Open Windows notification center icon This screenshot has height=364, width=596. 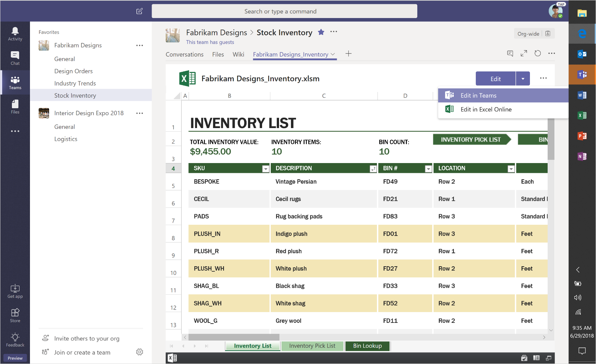pyautogui.click(x=582, y=350)
